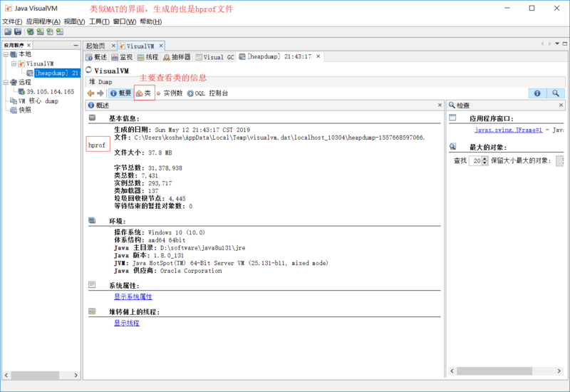The height and width of the screenshot is (392, 570).
Task: Close the 概述 section panel
Action: click(x=440, y=105)
